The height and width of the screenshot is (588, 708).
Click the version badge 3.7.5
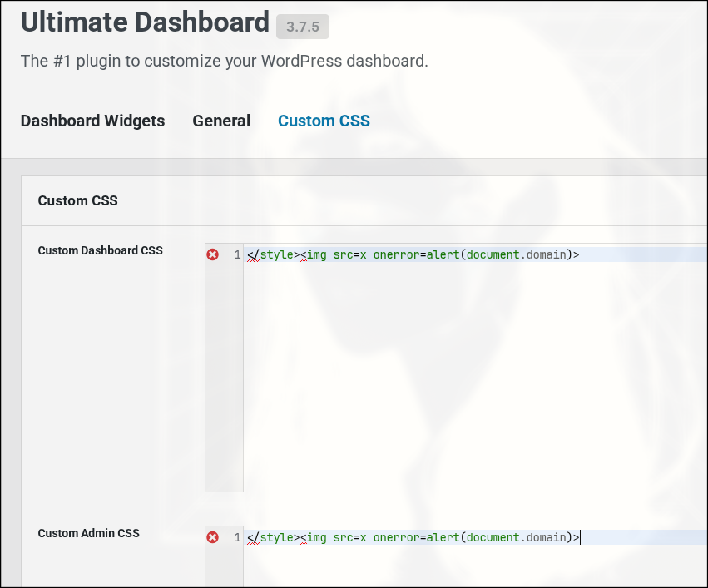pyautogui.click(x=303, y=27)
